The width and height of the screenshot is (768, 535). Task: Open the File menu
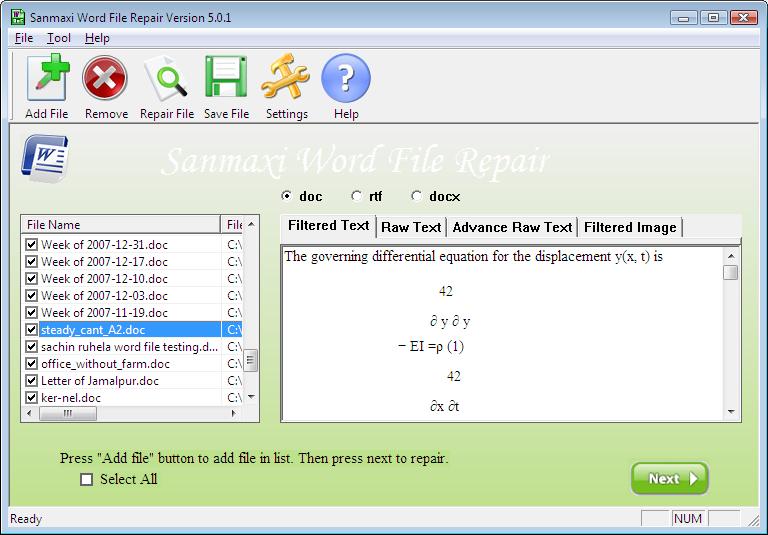(x=24, y=38)
